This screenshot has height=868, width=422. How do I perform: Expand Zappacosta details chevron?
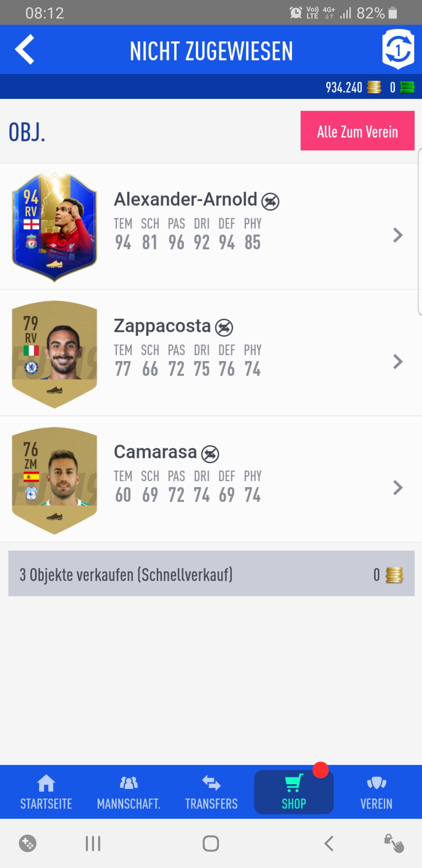398,362
